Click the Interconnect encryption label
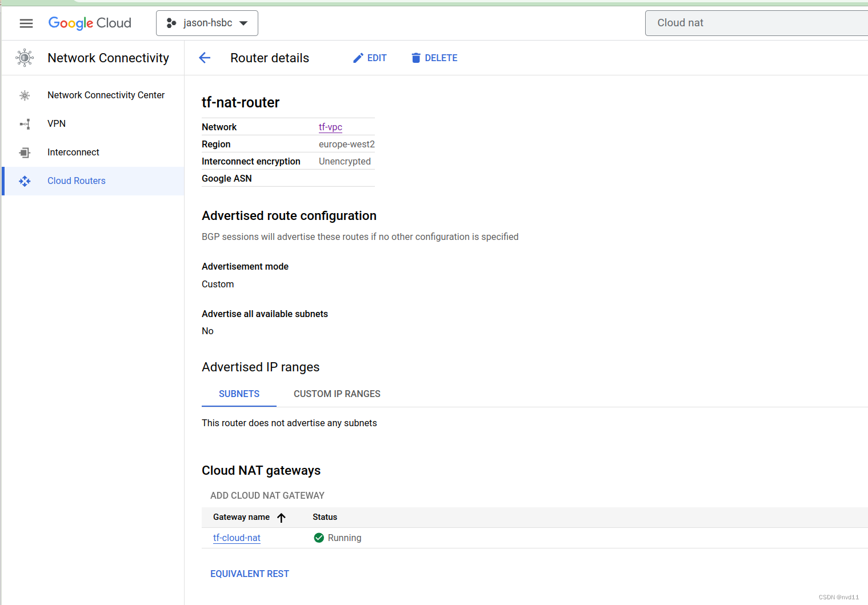 (x=251, y=161)
